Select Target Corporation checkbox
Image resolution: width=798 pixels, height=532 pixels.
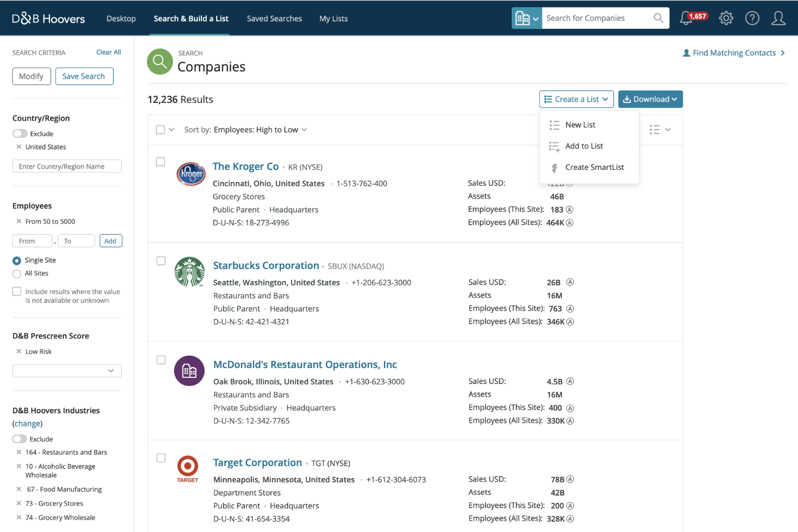click(x=161, y=458)
